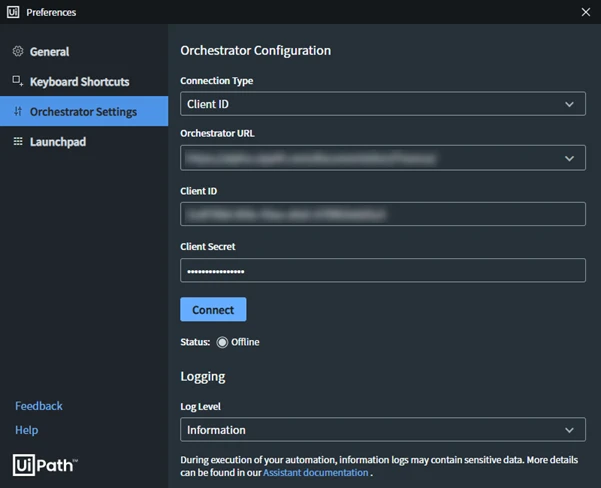Click the Keyboard Shortcuts icon
The image size is (601, 488).
(x=18, y=81)
